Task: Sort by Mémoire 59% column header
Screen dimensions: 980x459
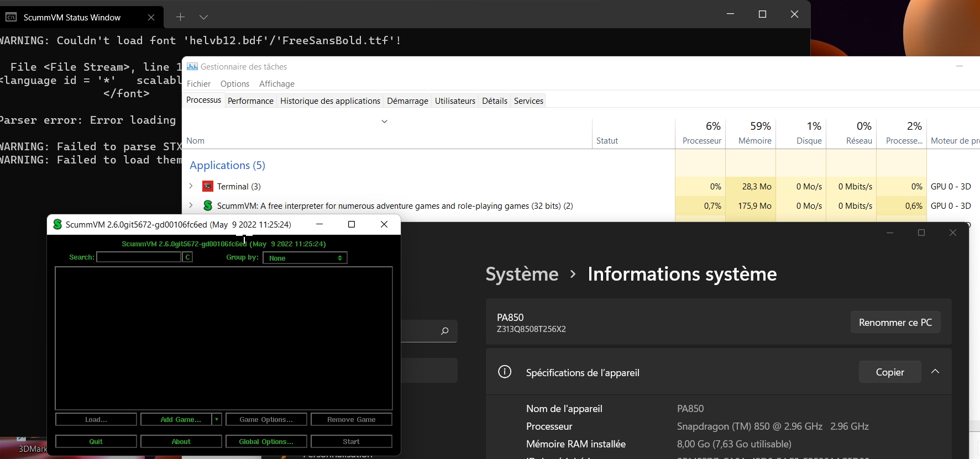Action: tap(751, 133)
